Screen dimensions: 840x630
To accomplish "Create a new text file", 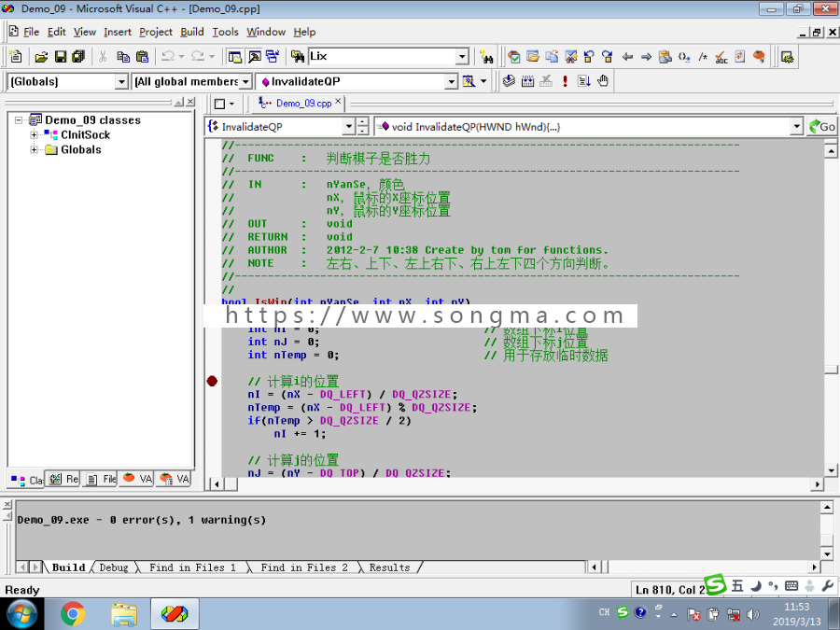I will [x=16, y=56].
